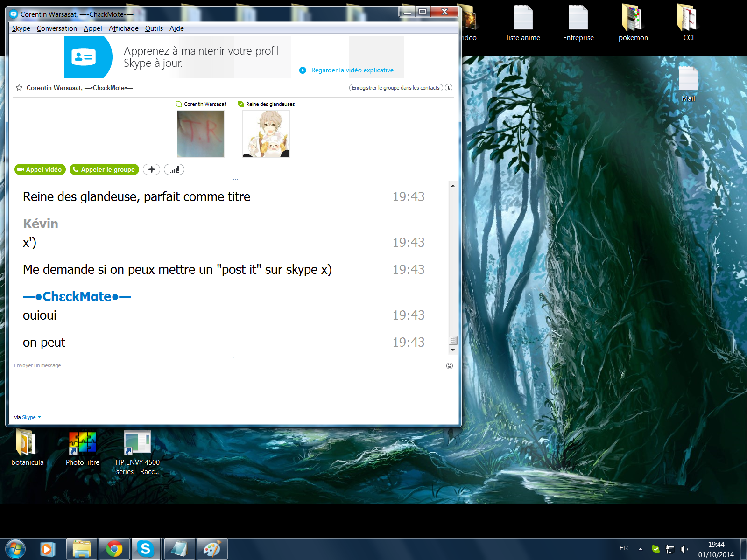This screenshot has height=560, width=747.
Task: Open the Conversation menu
Action: click(x=57, y=28)
